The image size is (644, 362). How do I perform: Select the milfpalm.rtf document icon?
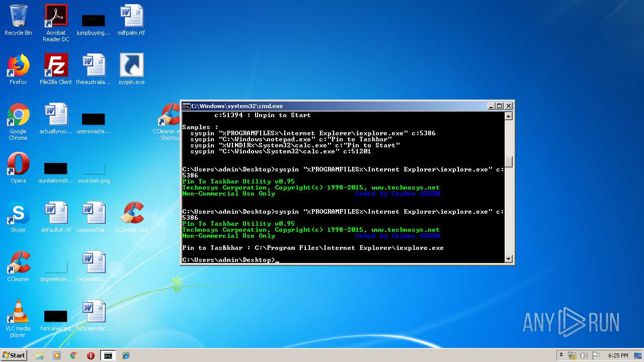[x=131, y=20]
